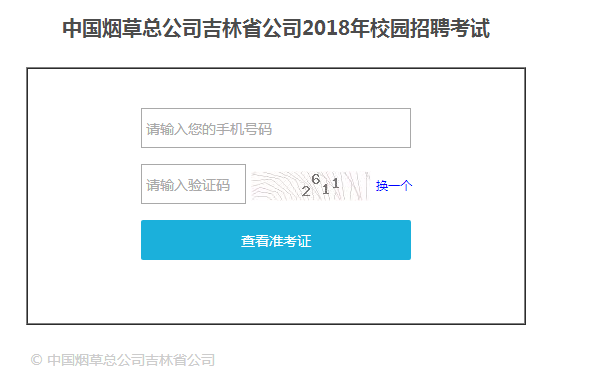Click the blue 查看准考证 button
Screen dimensions: 597x379
[276, 240]
